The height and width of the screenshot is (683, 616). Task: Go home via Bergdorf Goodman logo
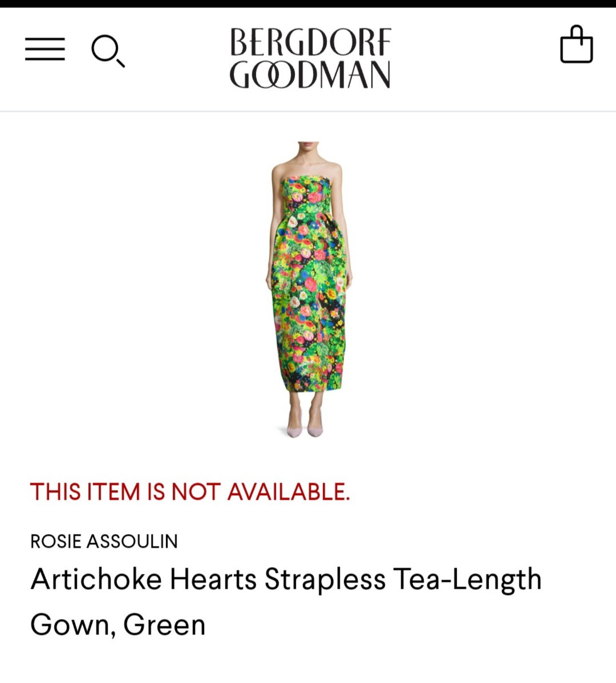click(310, 58)
